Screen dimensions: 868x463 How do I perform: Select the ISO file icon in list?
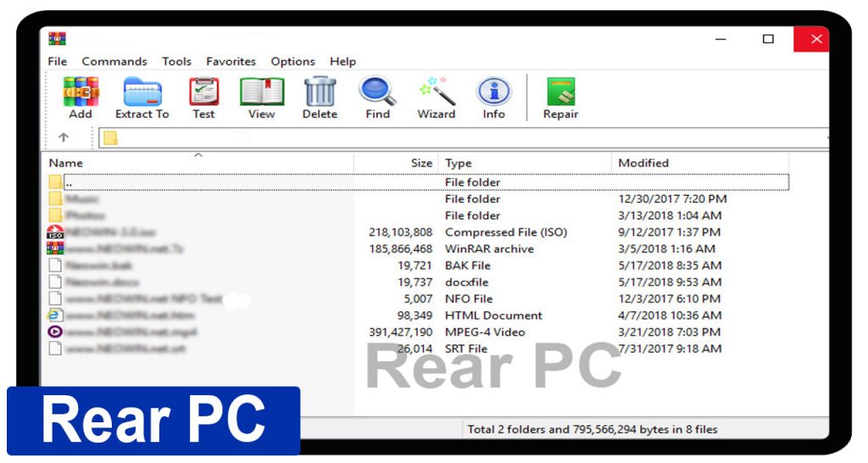click(55, 232)
